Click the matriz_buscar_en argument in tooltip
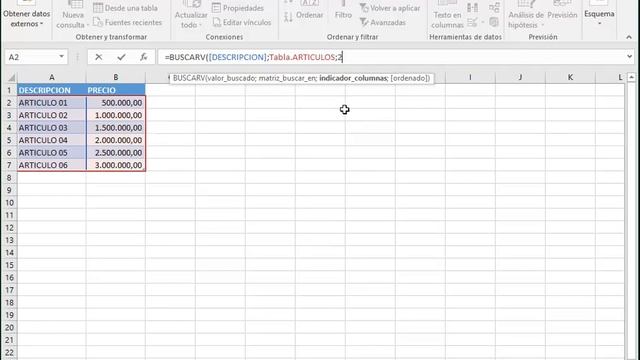 (x=287, y=78)
